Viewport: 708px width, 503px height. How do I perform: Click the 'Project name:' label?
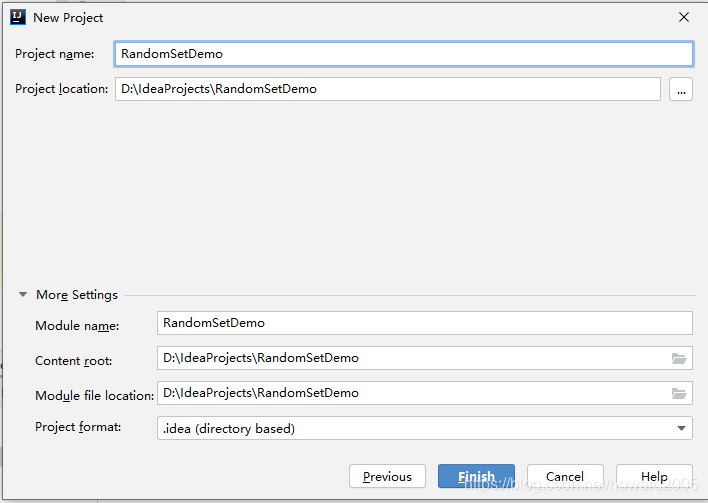[x=55, y=54]
